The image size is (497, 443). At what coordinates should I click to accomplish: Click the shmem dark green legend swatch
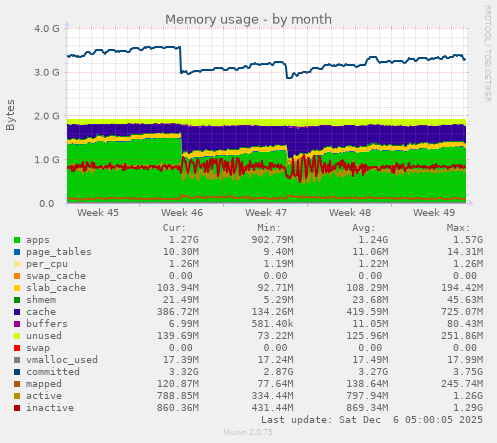(17, 300)
